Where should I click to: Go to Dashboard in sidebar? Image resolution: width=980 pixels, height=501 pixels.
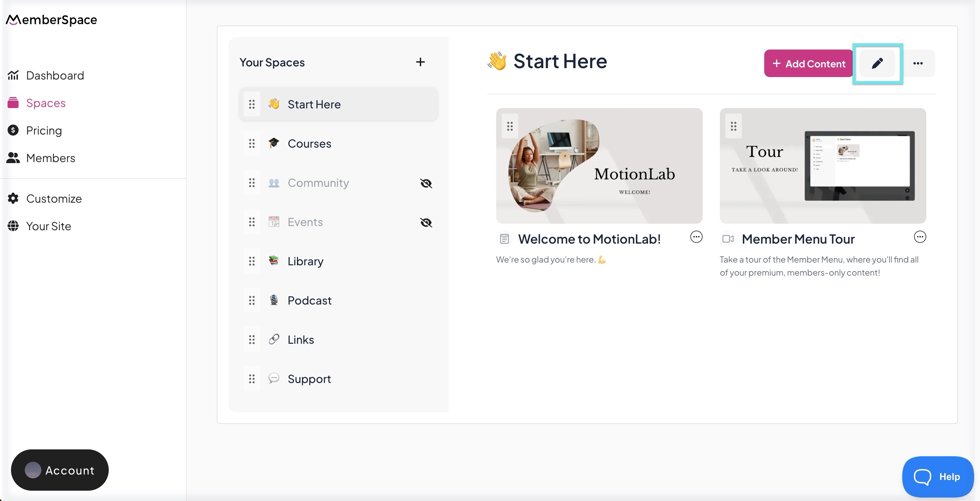coord(54,75)
